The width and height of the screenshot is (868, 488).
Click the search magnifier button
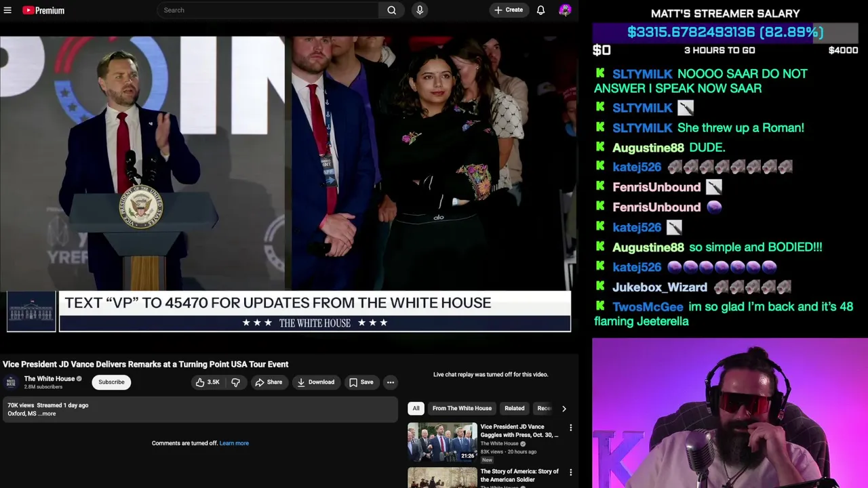point(391,10)
